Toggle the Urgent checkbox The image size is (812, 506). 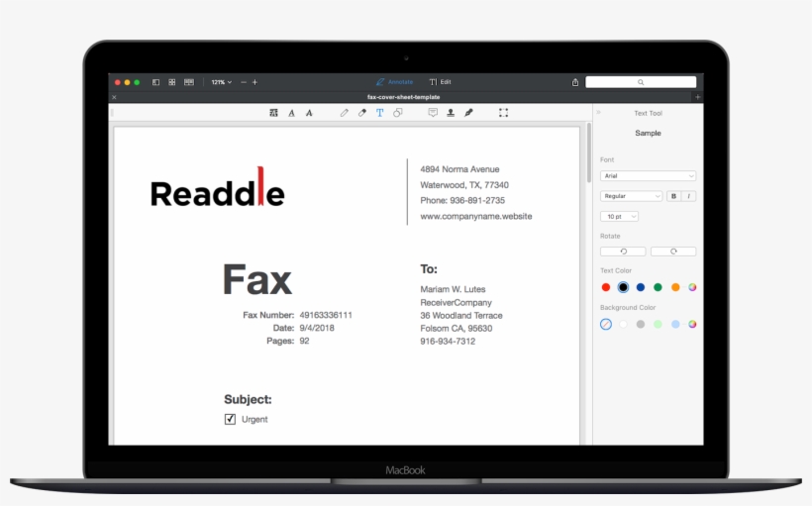point(230,419)
